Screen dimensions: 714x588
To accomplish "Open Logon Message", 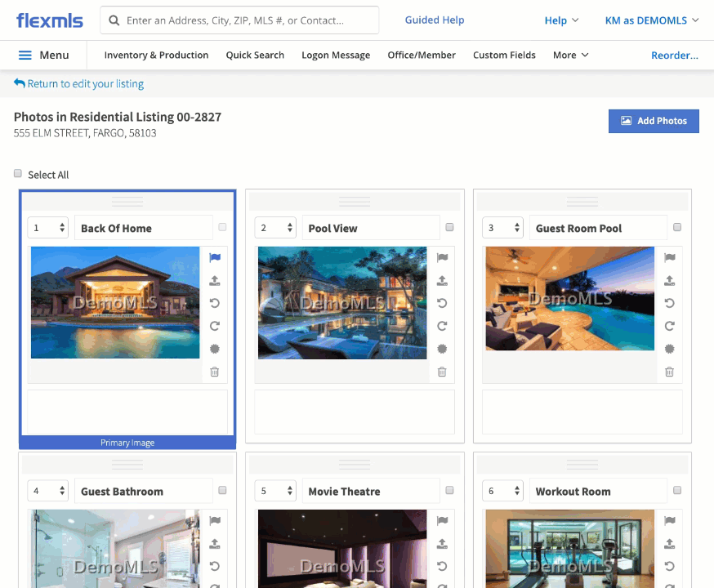I will pyautogui.click(x=336, y=55).
